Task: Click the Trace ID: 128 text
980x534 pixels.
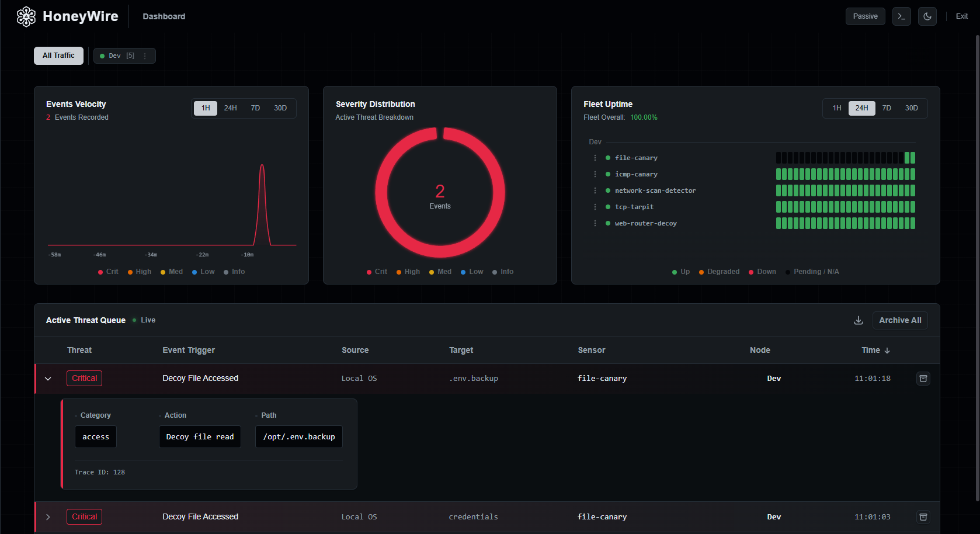Action: pos(100,472)
